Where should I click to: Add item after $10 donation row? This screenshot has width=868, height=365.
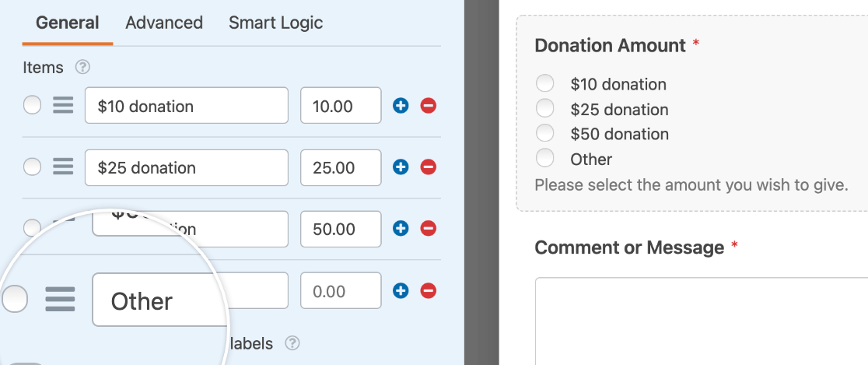coord(401,105)
